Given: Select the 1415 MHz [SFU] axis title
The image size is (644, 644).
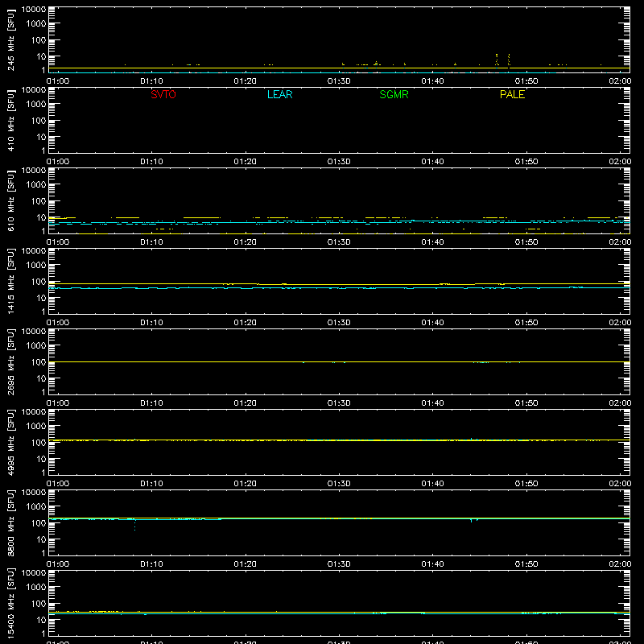Looking at the screenshot, I should click(10, 281).
